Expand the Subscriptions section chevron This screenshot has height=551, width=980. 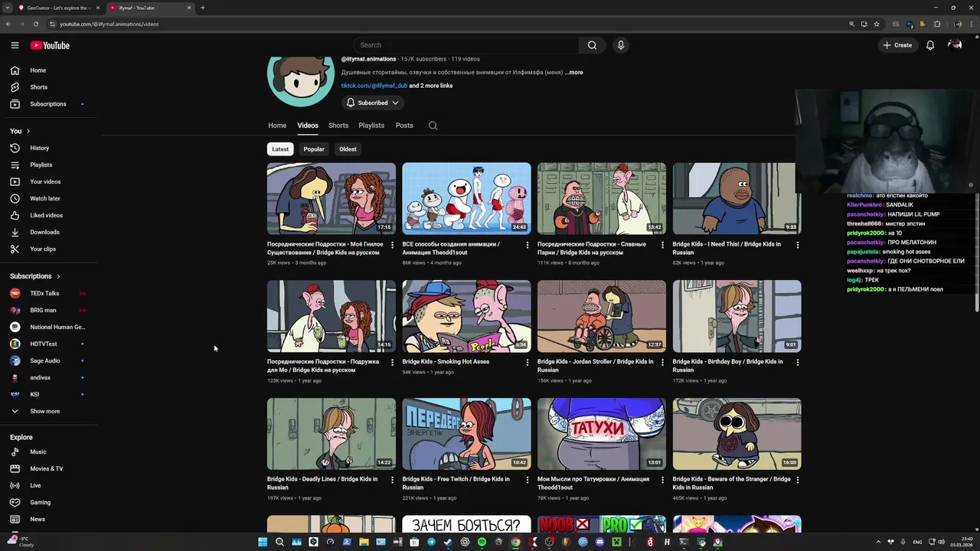click(x=58, y=276)
